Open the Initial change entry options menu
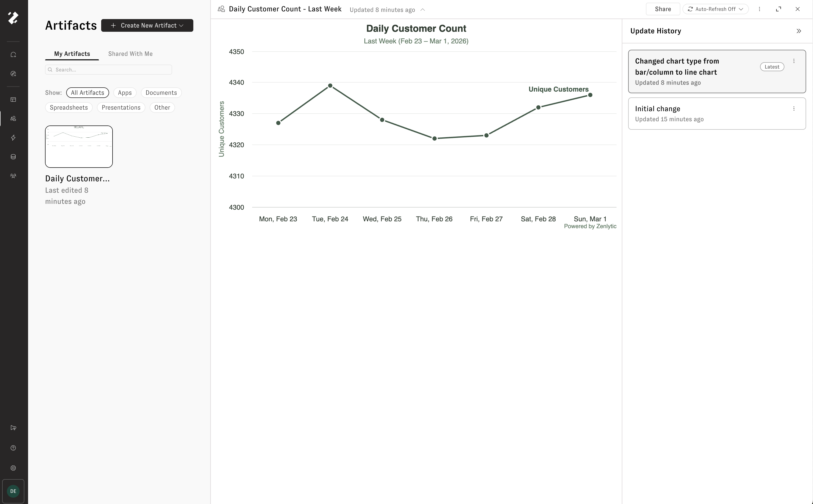 tap(794, 109)
